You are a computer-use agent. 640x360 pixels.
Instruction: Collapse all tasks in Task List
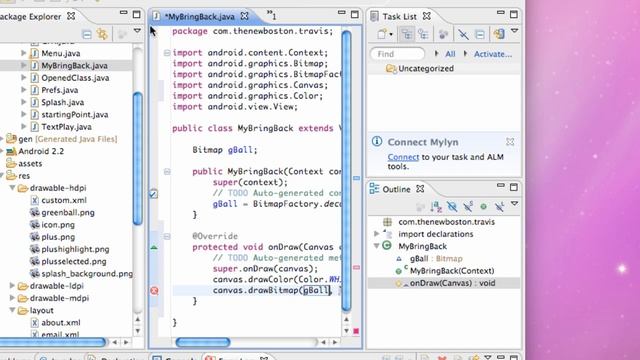click(x=480, y=34)
